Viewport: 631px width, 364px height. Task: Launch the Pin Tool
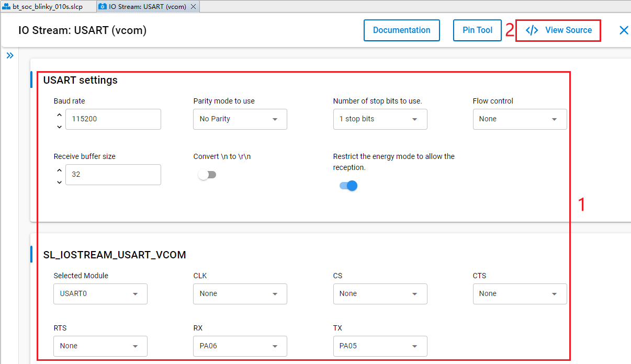pos(477,30)
